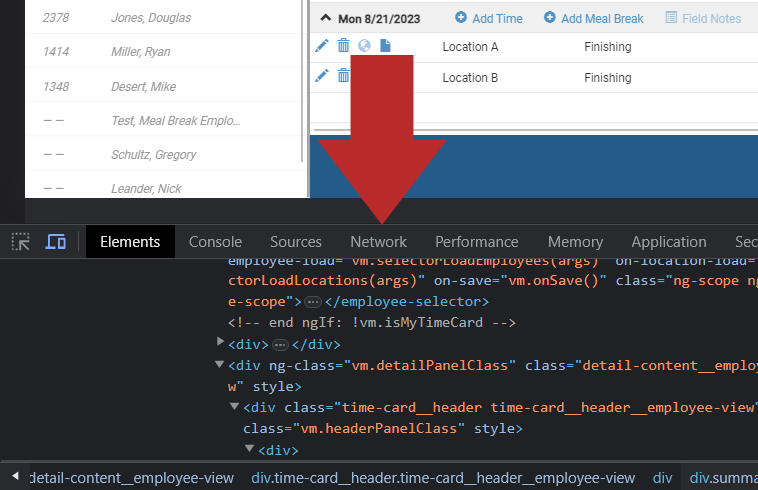Image resolution: width=758 pixels, height=490 pixels.
Task: Open the Memory tab
Action: click(x=575, y=242)
